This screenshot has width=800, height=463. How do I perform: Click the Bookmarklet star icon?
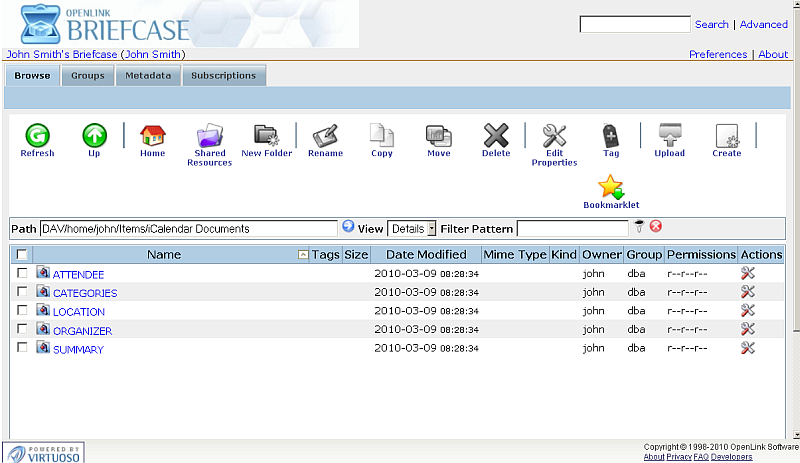coord(611,187)
